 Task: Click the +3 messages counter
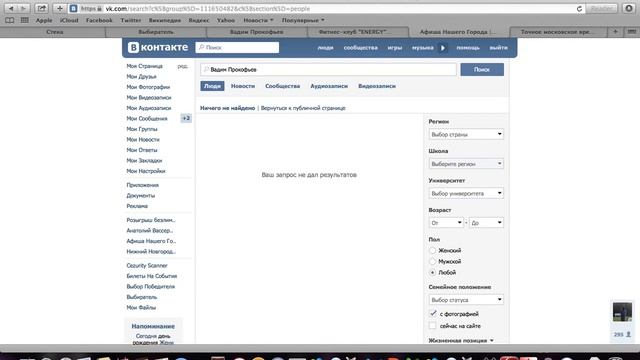(x=186, y=118)
